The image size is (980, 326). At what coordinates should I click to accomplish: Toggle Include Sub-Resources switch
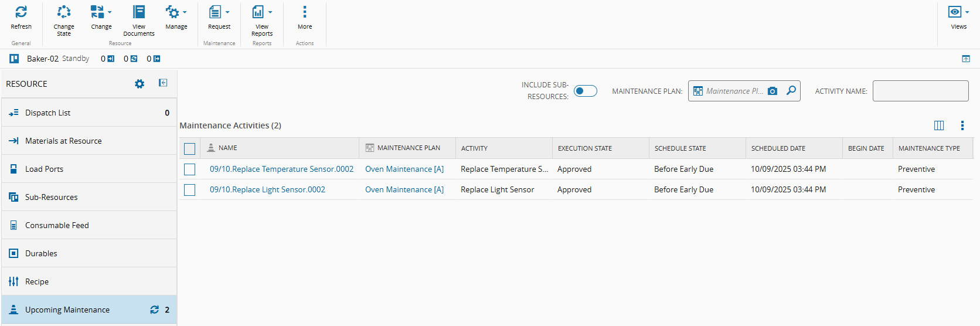585,91
